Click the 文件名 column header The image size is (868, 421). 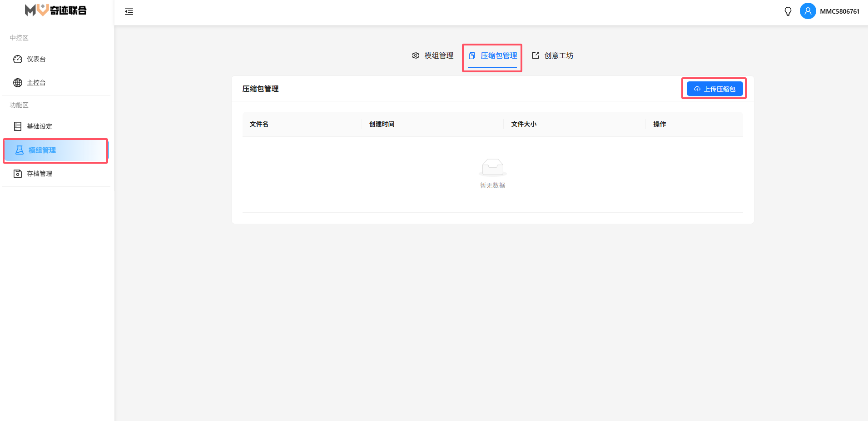pyautogui.click(x=259, y=124)
